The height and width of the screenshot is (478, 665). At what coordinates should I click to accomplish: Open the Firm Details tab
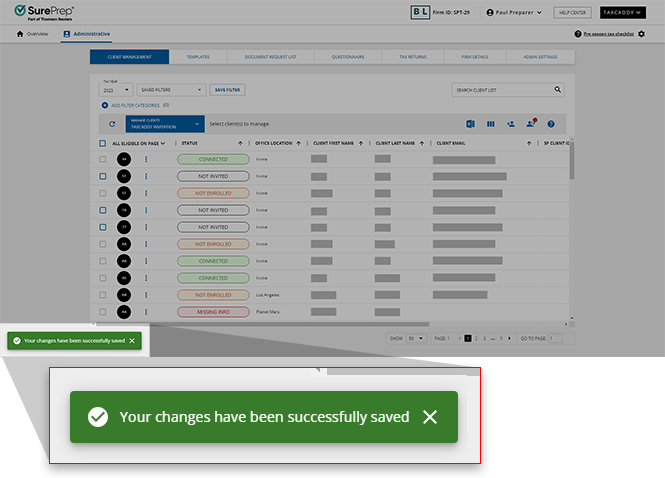[475, 57]
